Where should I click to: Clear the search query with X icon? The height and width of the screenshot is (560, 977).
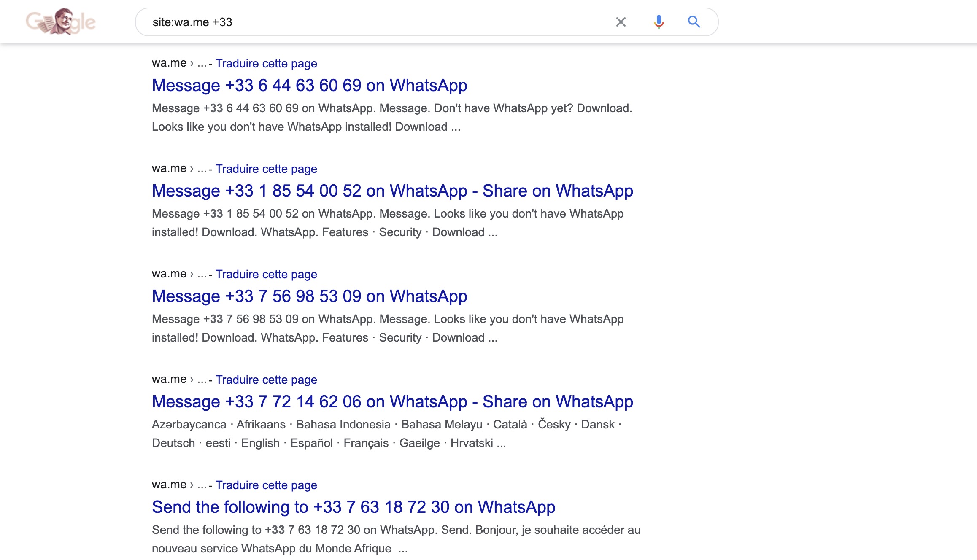click(x=621, y=22)
